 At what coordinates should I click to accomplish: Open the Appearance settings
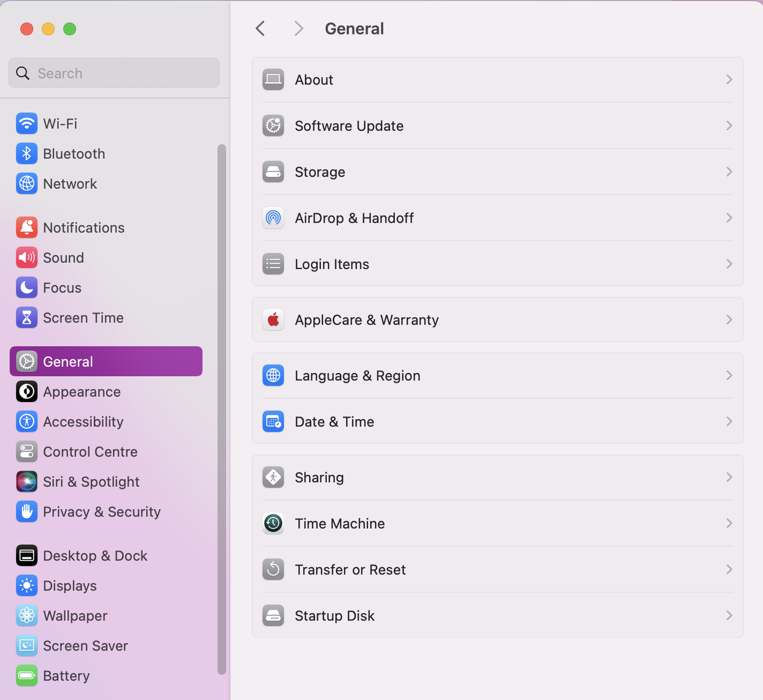coord(81,391)
